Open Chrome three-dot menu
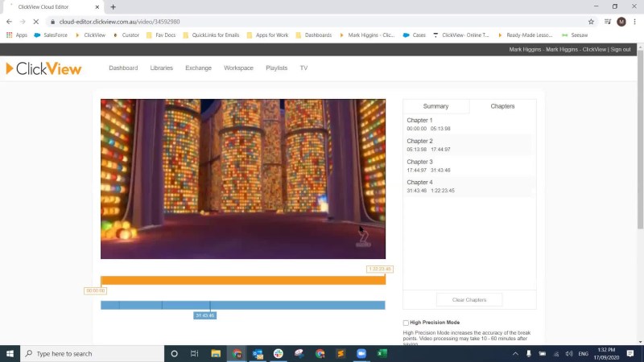The width and height of the screenshot is (644, 362). (x=635, y=22)
